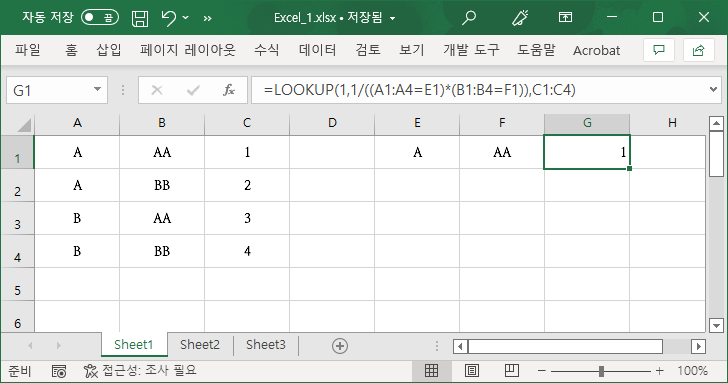Expand more Quick Access Toolbar commands
728x383 pixels.
[207, 19]
